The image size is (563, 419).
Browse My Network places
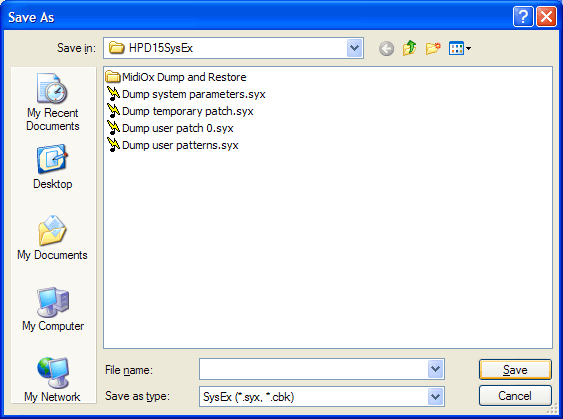[x=52, y=380]
